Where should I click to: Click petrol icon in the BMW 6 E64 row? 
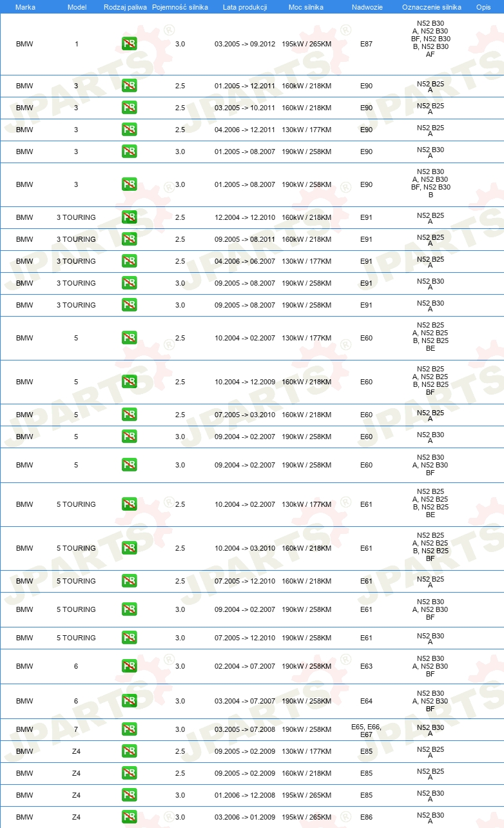pyautogui.click(x=129, y=701)
